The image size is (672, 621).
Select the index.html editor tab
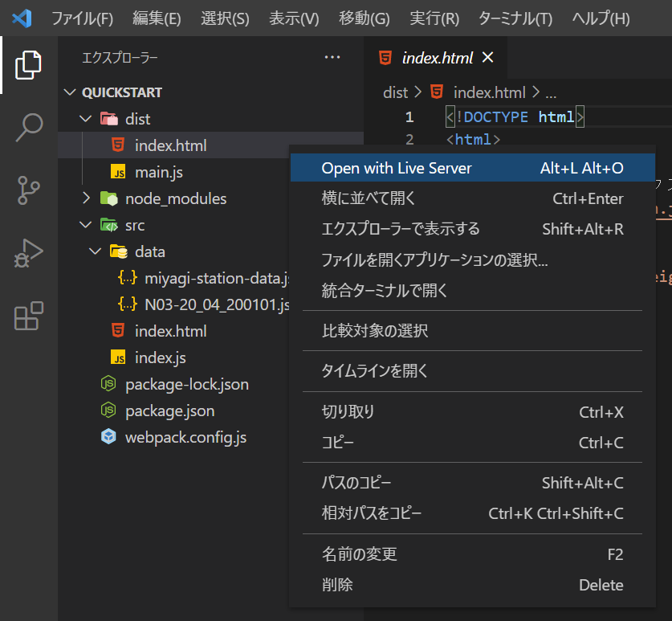click(435, 57)
